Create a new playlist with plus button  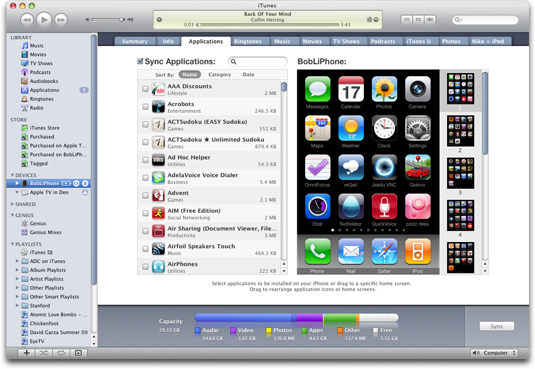(27, 353)
